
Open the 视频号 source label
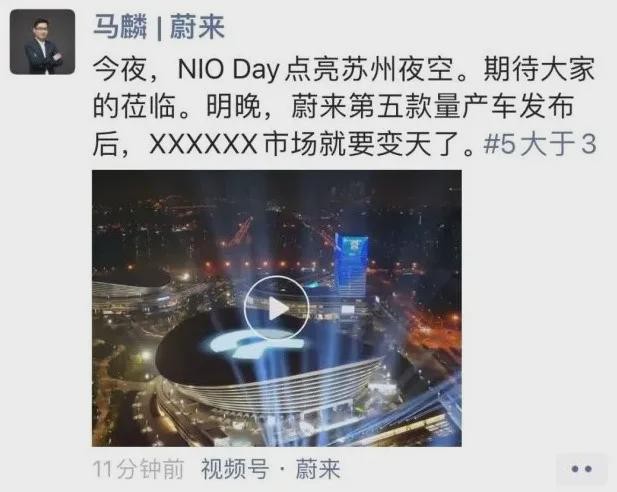(235, 469)
